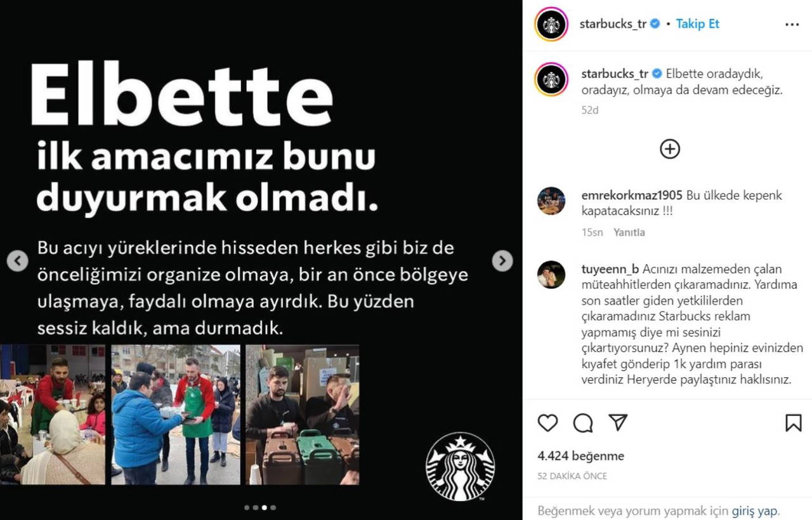Open comments via speech bubble icon

pos(583,423)
